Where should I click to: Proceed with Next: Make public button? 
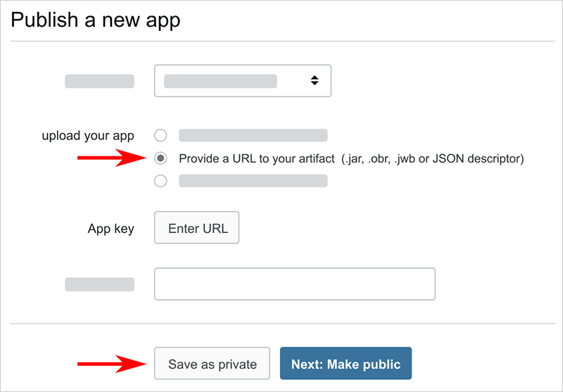click(346, 365)
